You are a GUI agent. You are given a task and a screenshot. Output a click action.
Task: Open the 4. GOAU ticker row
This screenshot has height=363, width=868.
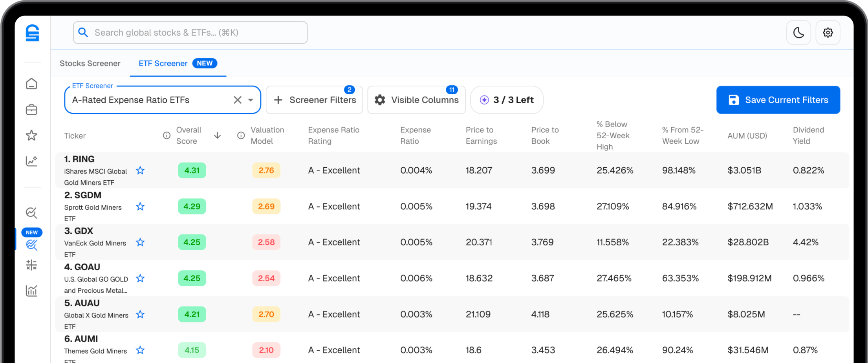452,278
